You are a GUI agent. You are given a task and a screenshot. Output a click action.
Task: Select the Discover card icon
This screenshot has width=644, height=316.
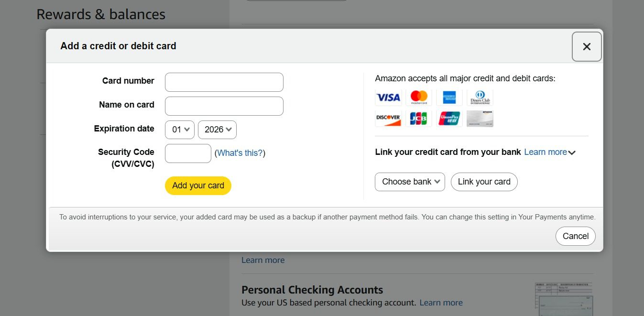coord(388,118)
